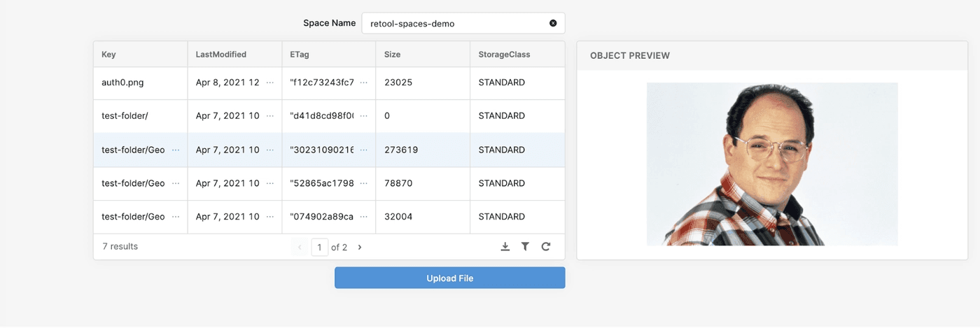Image resolution: width=980 pixels, height=328 pixels.
Task: Click the previous page left chevron
Action: 300,247
